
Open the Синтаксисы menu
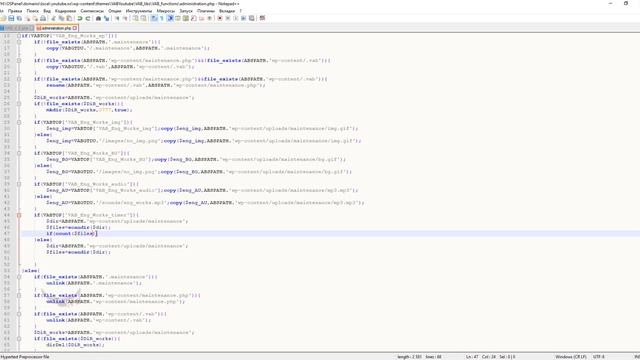(x=92, y=11)
